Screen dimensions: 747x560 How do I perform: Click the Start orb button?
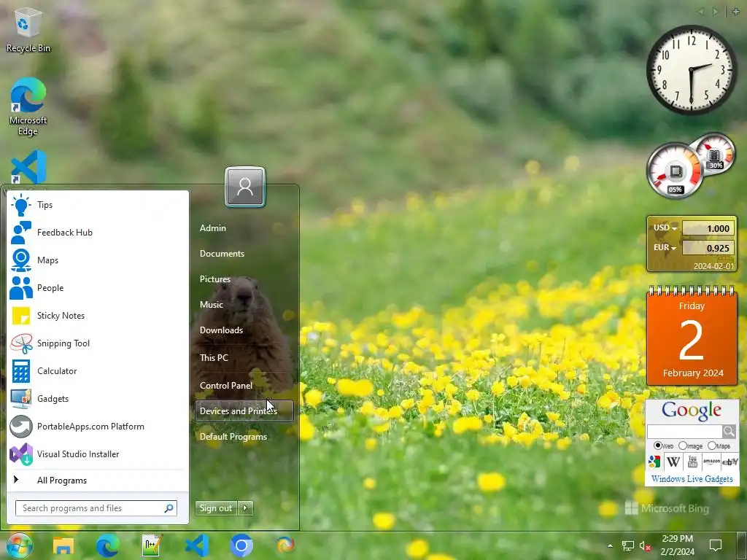[x=20, y=545]
